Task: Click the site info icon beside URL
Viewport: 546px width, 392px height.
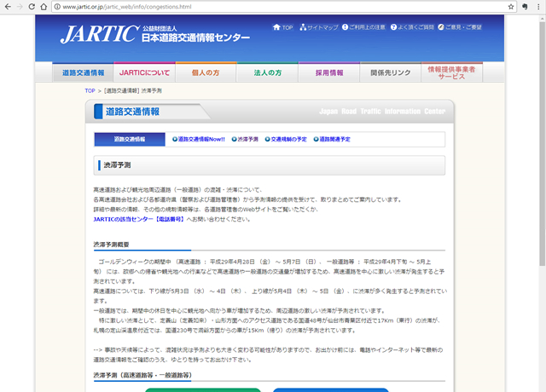Action: 56,7
